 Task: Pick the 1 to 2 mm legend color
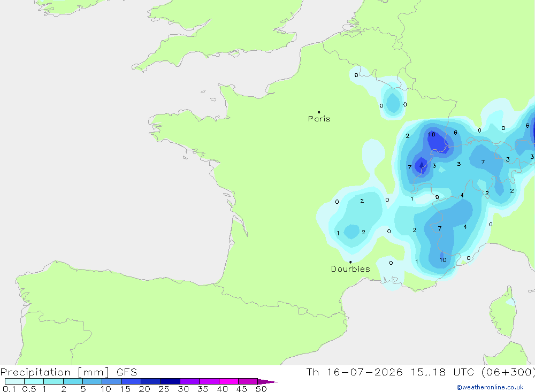[x=53, y=381]
